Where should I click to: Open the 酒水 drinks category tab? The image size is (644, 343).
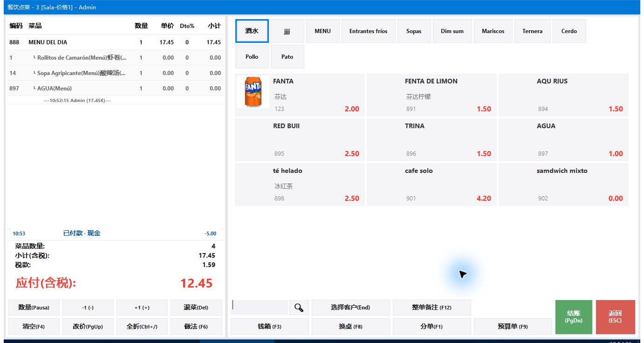(x=252, y=31)
